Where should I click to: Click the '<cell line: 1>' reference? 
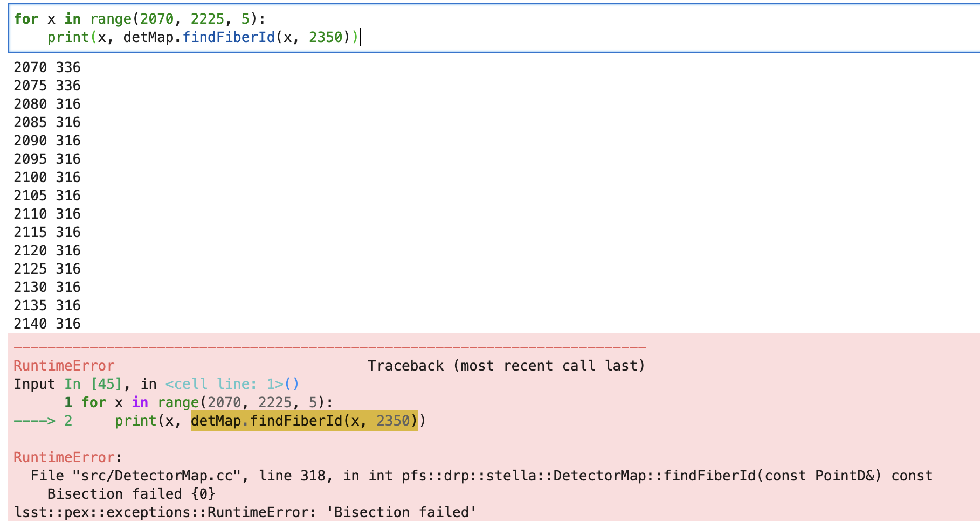tap(224, 385)
